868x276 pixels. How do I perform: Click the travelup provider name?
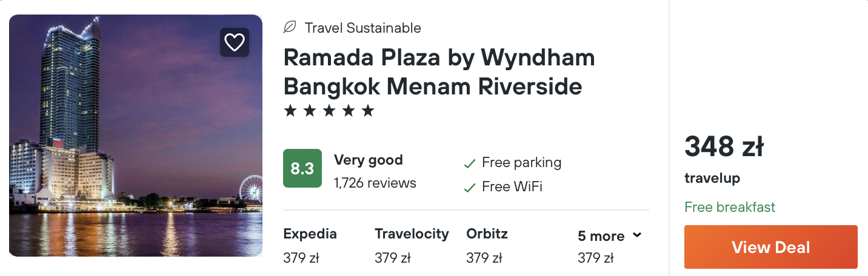pos(712,179)
